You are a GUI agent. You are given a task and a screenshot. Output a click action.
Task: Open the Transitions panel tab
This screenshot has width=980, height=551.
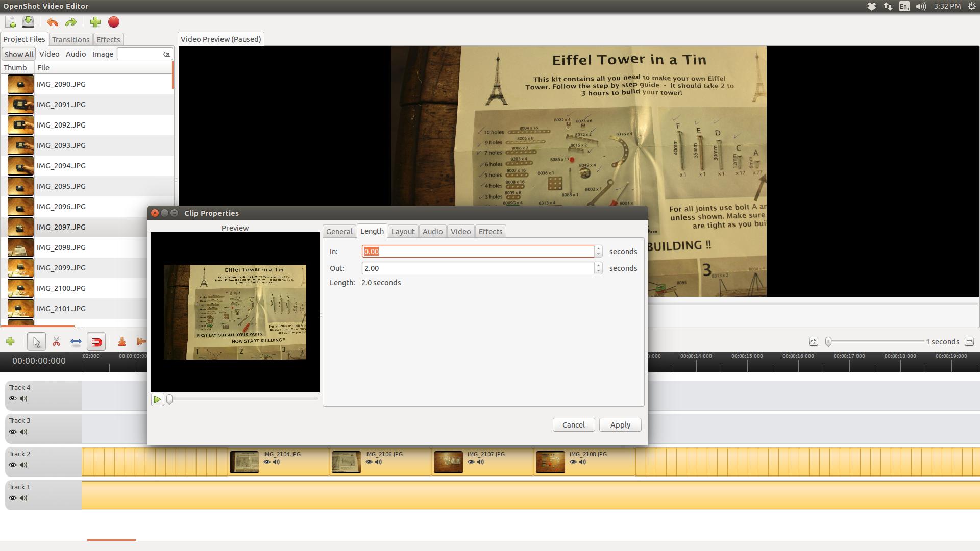pyautogui.click(x=70, y=39)
